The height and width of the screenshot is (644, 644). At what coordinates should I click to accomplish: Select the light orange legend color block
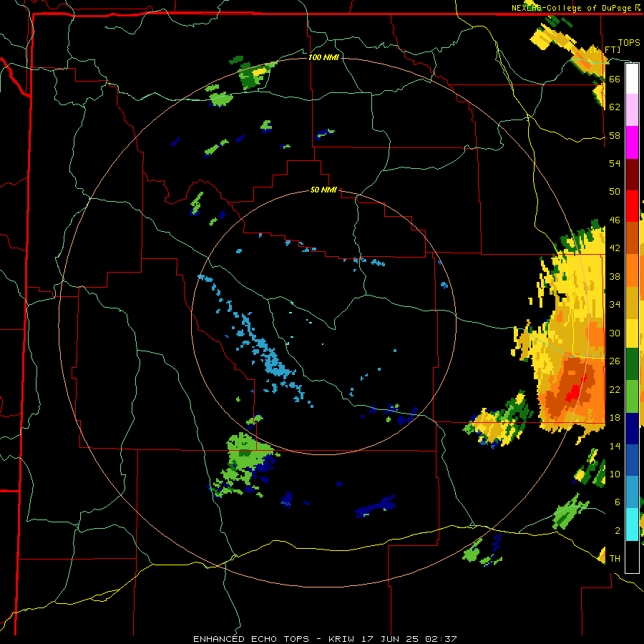(632, 270)
